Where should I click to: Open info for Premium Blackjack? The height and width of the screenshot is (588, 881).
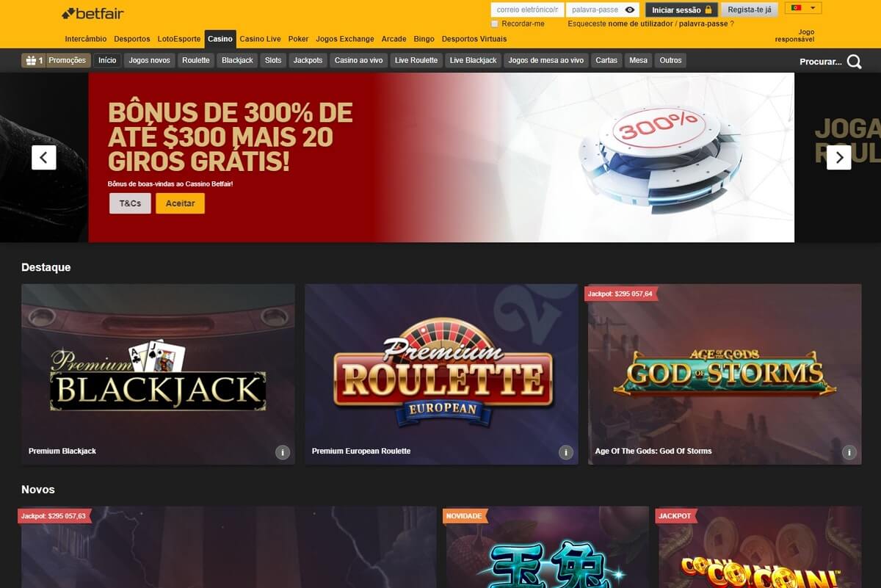(283, 452)
